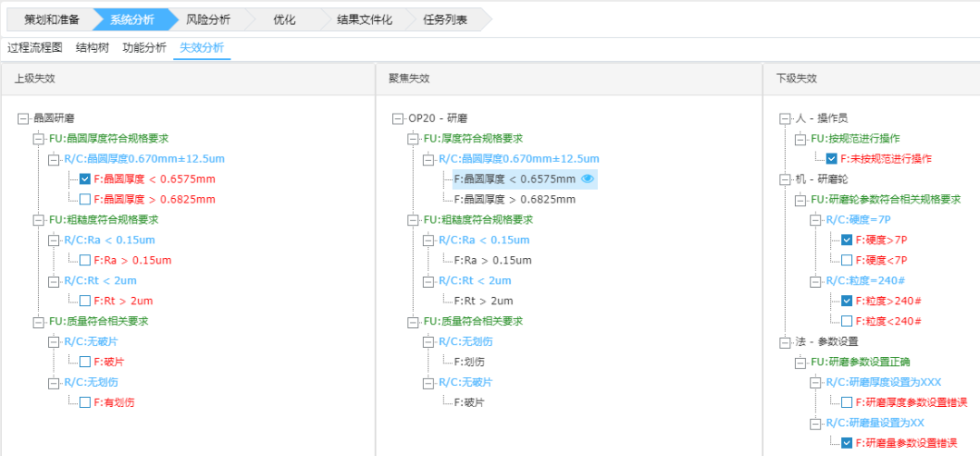Collapse the 法 - 参数设置 node
Image resolution: width=980 pixels, height=456 pixels.
pyautogui.click(x=785, y=342)
